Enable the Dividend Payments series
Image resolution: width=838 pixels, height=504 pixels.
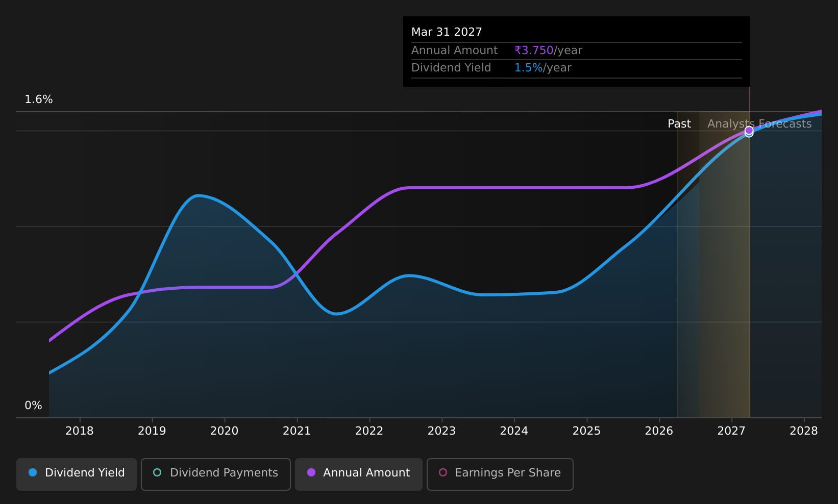point(216,474)
